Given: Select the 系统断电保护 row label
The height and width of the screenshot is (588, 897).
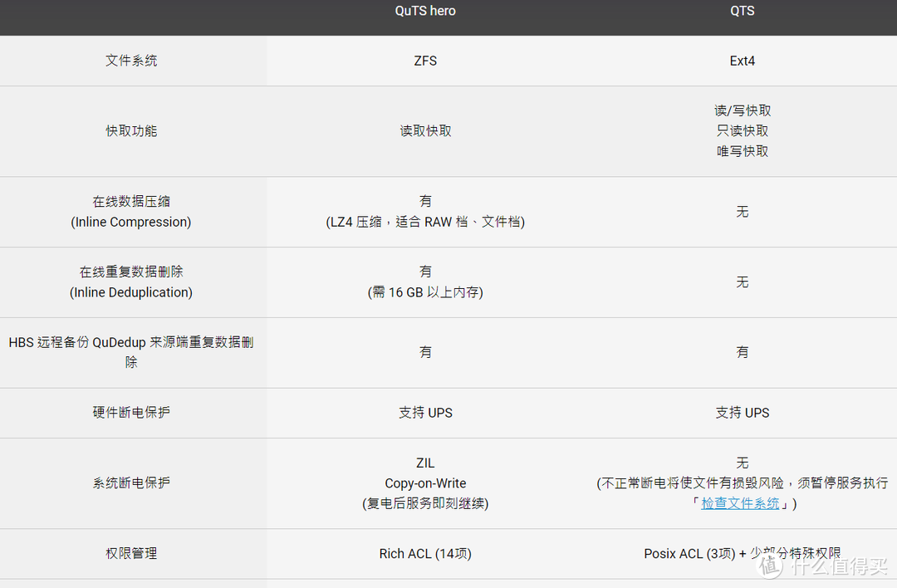Looking at the screenshot, I should tap(131, 483).
